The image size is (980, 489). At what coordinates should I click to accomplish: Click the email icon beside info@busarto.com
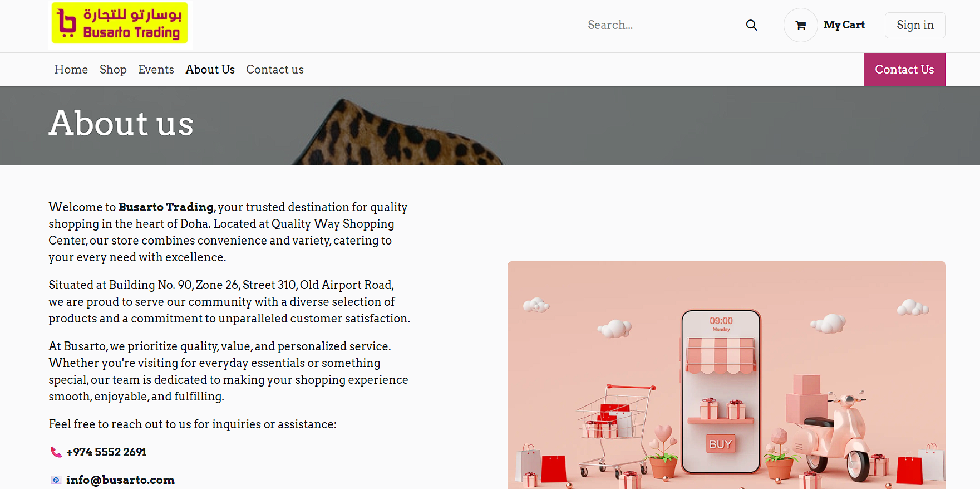coord(56,480)
